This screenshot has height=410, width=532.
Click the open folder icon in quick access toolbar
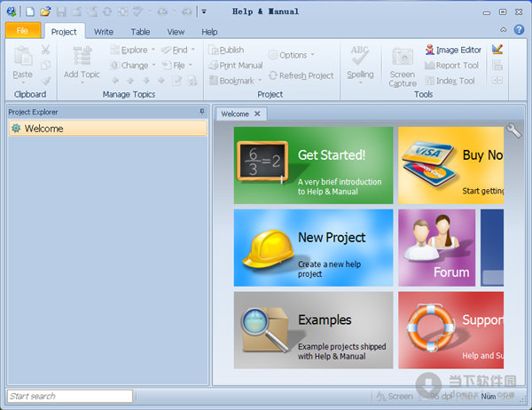click(x=45, y=12)
